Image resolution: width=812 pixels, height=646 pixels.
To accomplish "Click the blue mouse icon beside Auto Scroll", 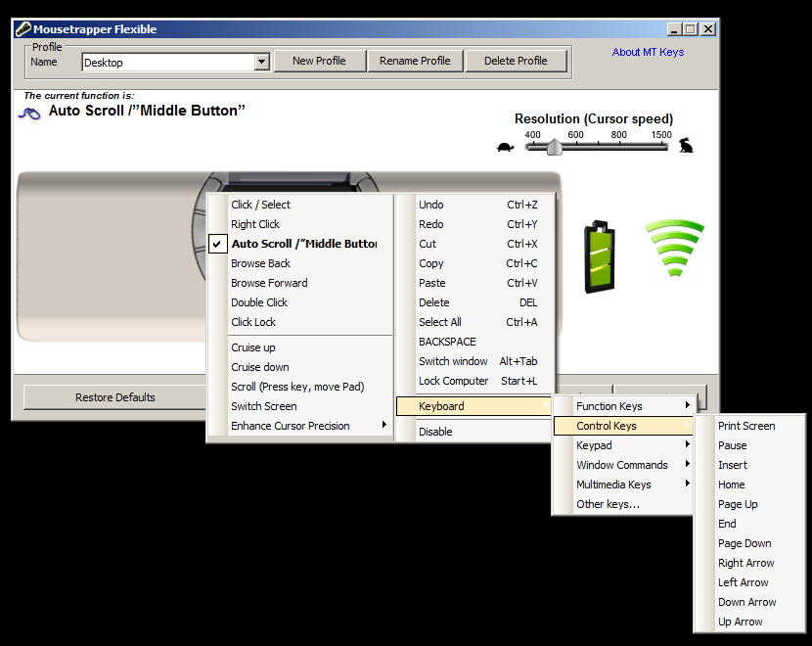I will tap(29, 113).
